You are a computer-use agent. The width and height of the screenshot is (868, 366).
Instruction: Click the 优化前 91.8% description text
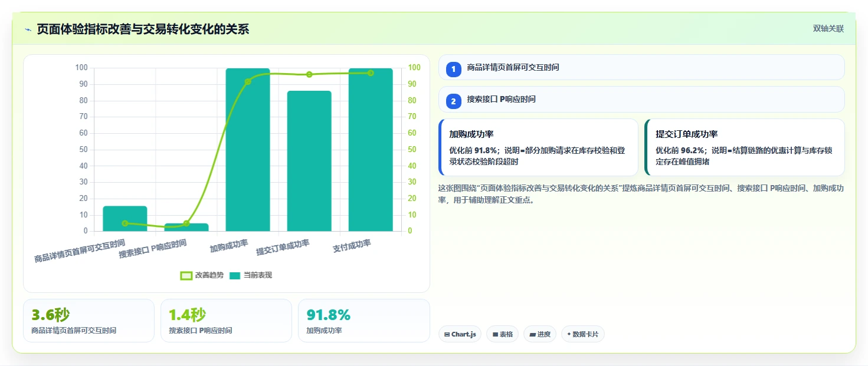click(x=537, y=156)
